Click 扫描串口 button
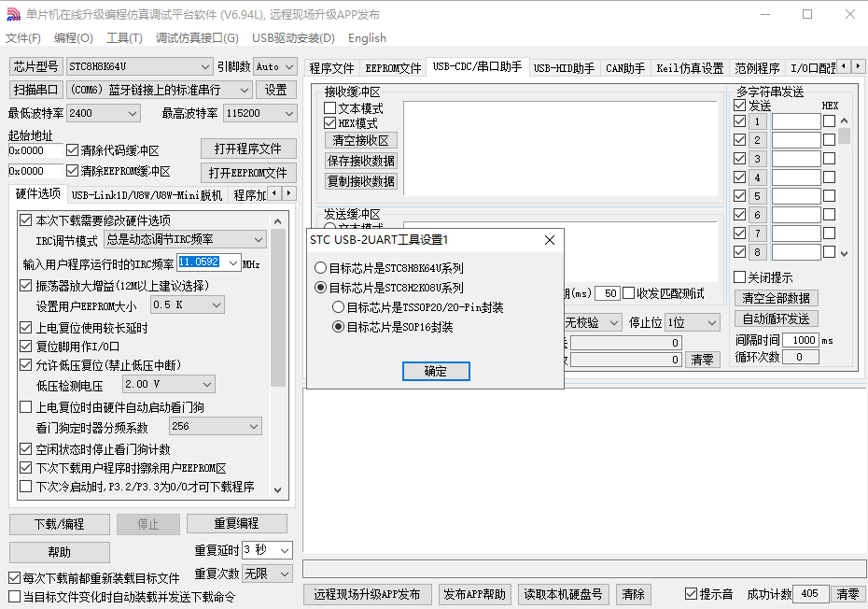 pyautogui.click(x=36, y=90)
